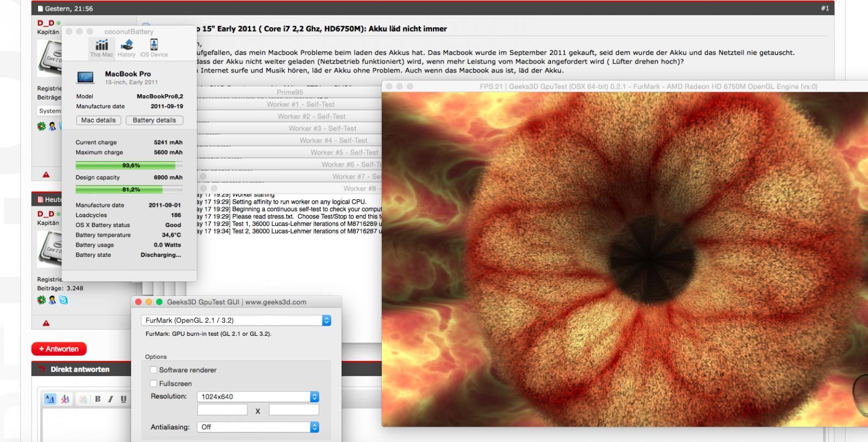Open the History tab in coconutBattery
Viewport: 868px width, 442px height.
(126, 48)
